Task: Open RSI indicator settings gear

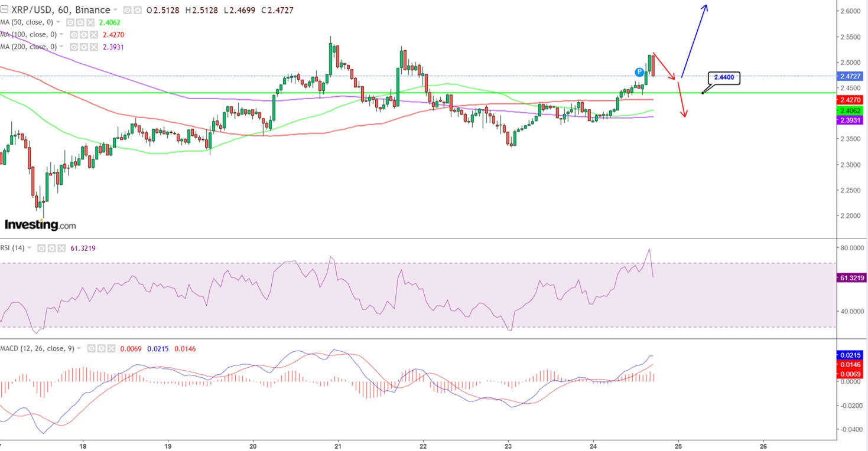Action: click(x=51, y=249)
